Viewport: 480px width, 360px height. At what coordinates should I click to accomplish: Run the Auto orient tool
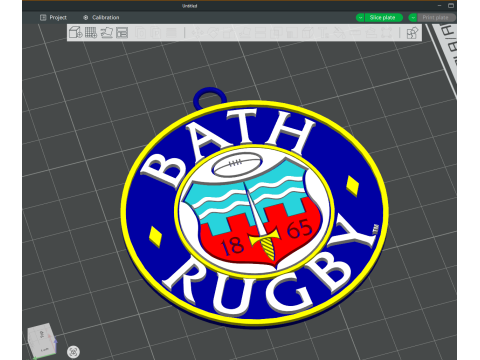pyautogui.click(x=106, y=32)
